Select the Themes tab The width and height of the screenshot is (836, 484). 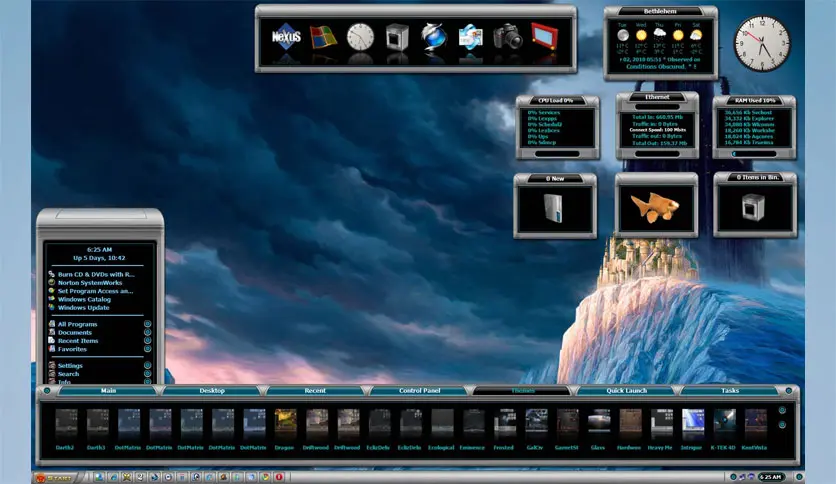[523, 391]
